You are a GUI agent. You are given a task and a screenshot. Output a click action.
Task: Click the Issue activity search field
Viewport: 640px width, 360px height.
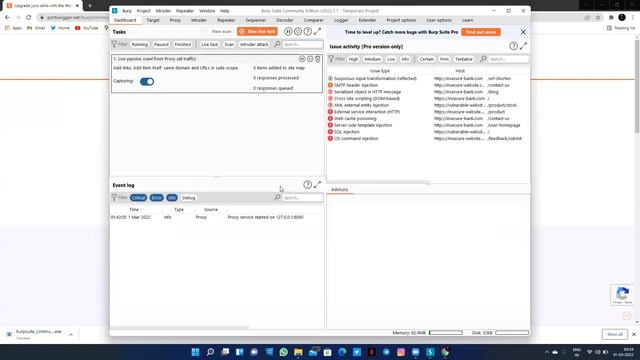[508, 59]
